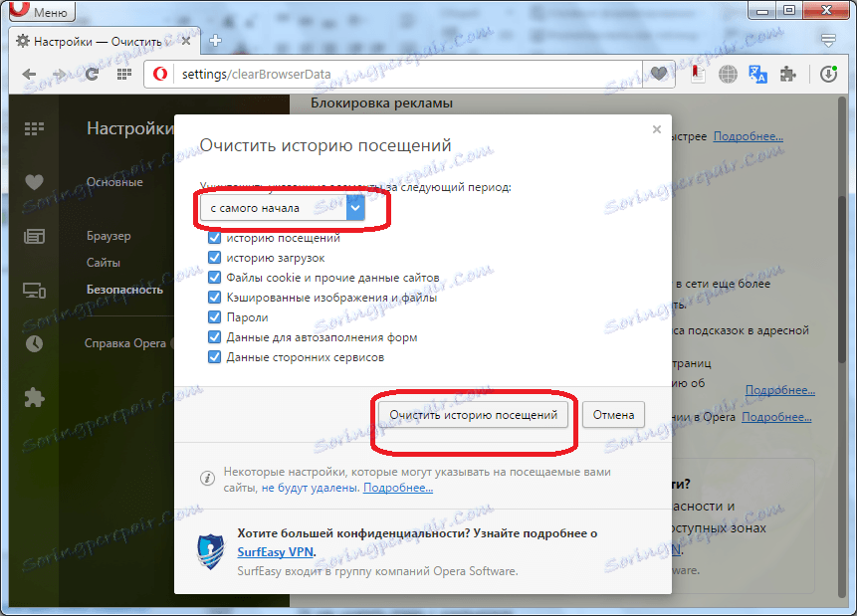
Task: Select Браузер in the settings menu
Action: pyautogui.click(x=108, y=236)
